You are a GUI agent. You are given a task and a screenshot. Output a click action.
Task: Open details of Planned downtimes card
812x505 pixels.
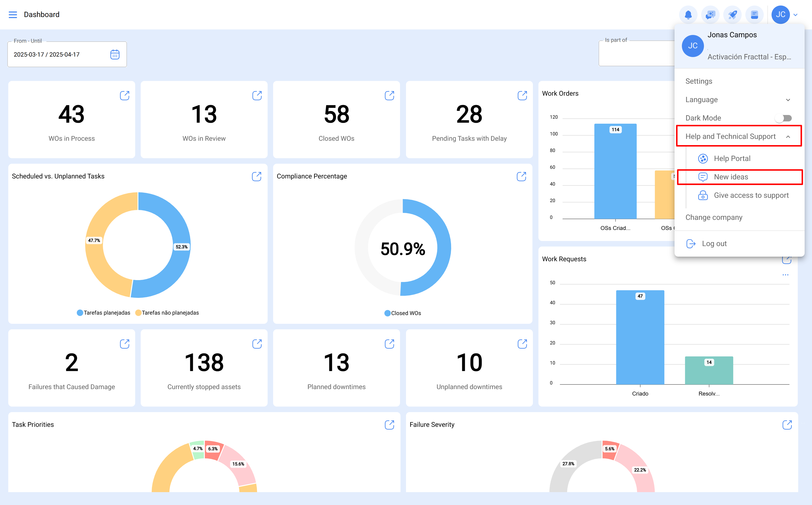389,344
